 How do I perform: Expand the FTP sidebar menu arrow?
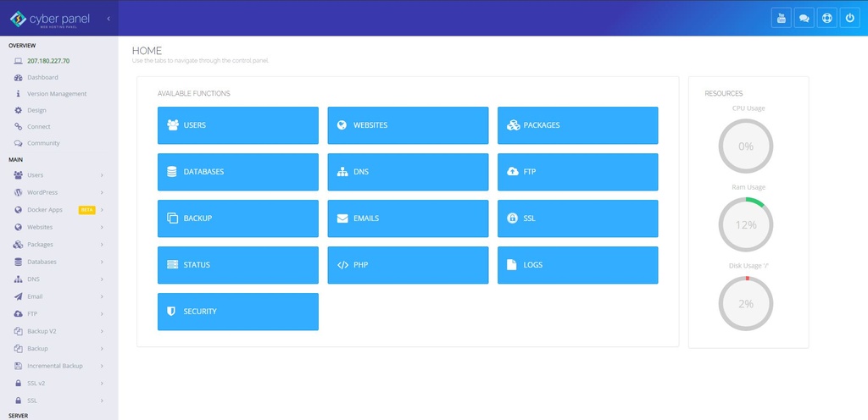coord(103,314)
